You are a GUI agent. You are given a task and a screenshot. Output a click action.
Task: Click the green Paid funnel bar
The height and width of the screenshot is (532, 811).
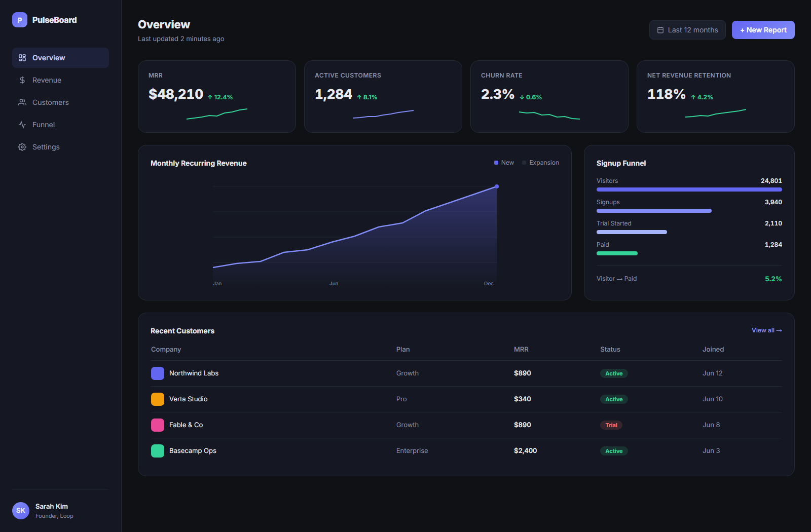[617, 253]
